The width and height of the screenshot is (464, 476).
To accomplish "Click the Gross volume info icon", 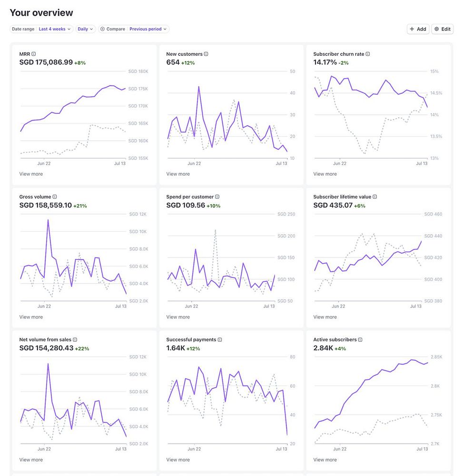I will tap(55, 197).
